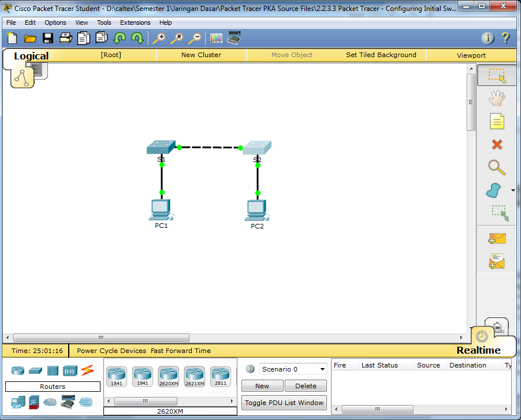Select the Add Simple PDU tool
Viewport: 521px width, 420px height.
(x=497, y=238)
